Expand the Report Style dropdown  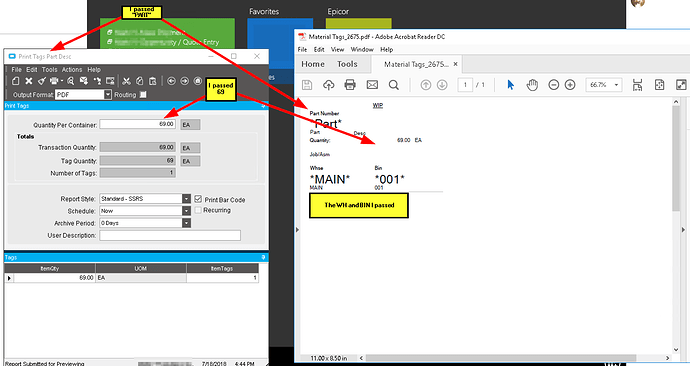187,199
